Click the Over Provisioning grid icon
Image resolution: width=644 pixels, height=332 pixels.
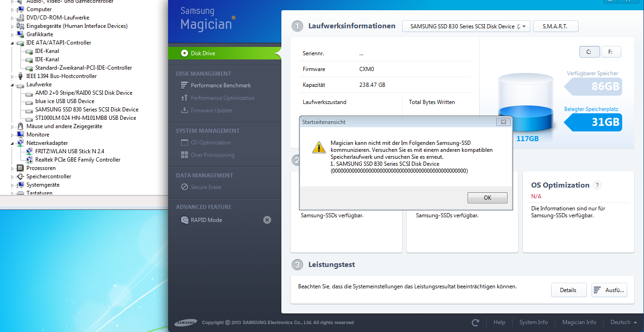pos(184,155)
